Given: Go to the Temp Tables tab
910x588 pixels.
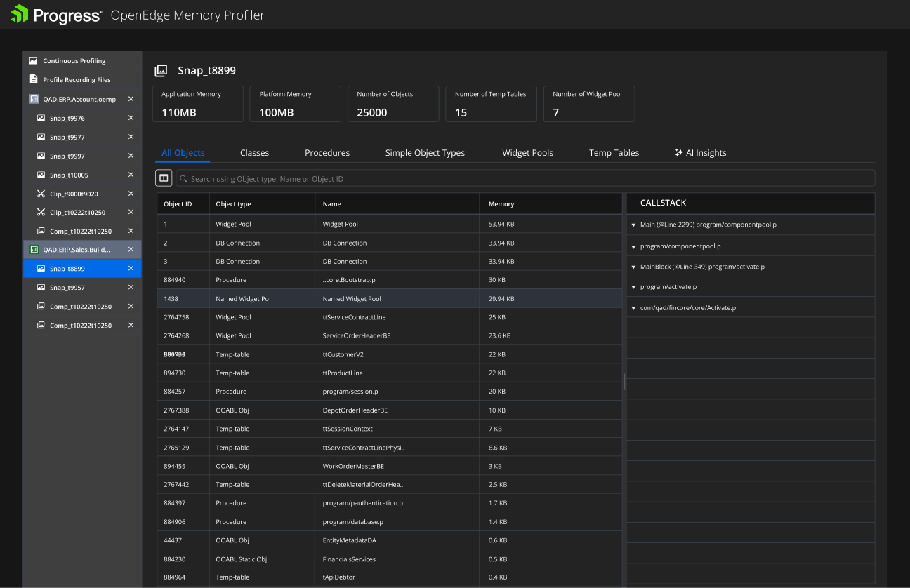Looking at the screenshot, I should pos(614,153).
